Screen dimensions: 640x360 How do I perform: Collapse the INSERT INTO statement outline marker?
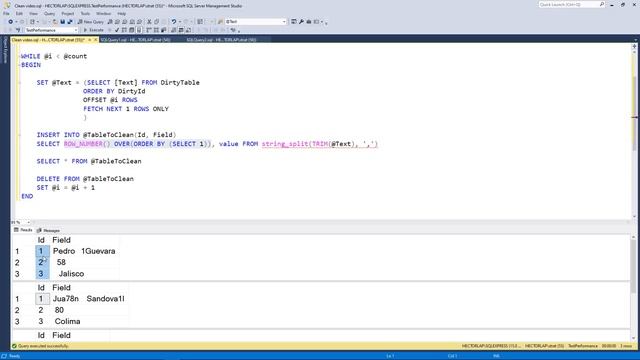pyautogui.click(x=19, y=135)
